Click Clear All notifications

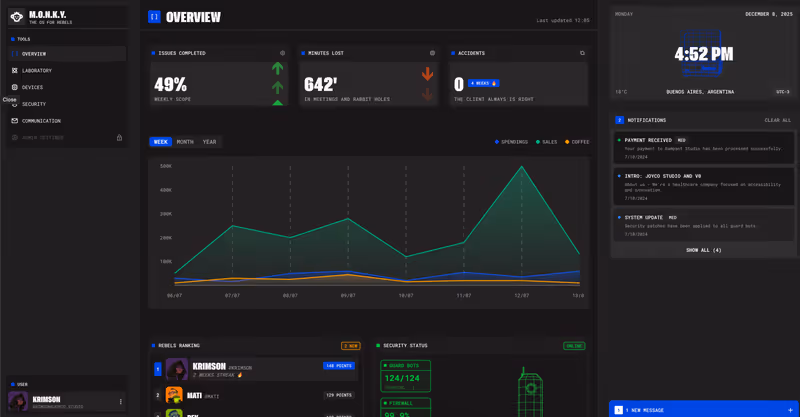click(x=778, y=120)
